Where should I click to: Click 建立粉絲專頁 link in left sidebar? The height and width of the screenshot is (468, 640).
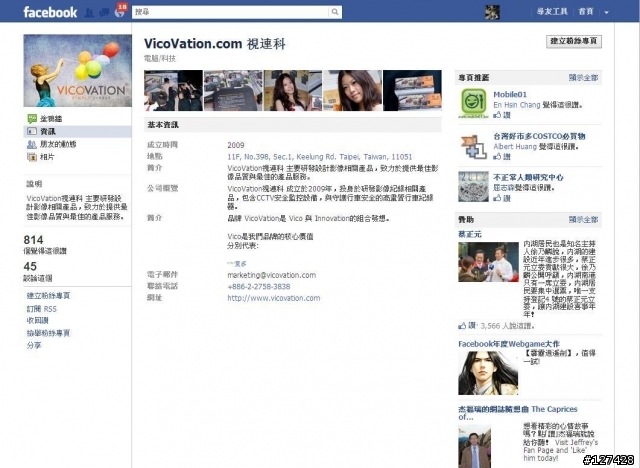click(48, 295)
